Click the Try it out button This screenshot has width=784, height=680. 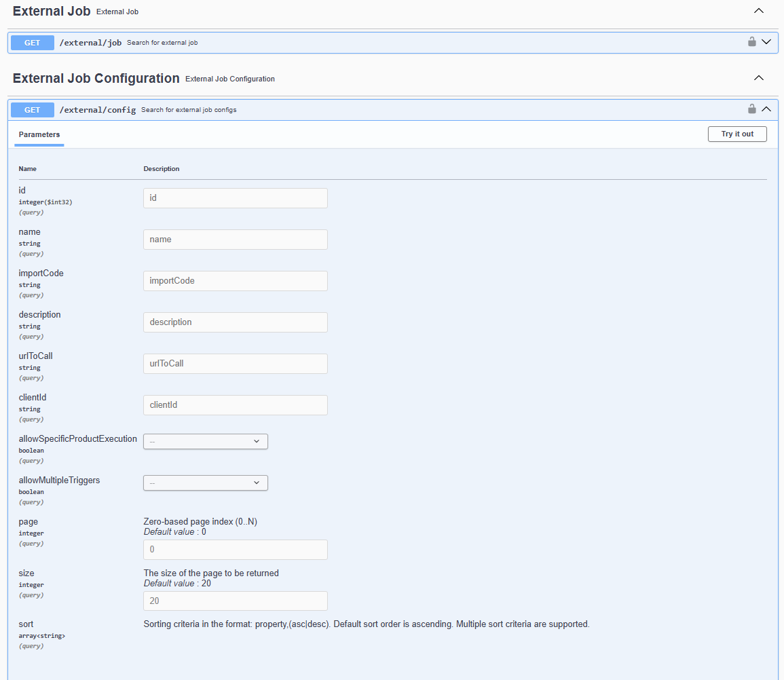coord(736,134)
